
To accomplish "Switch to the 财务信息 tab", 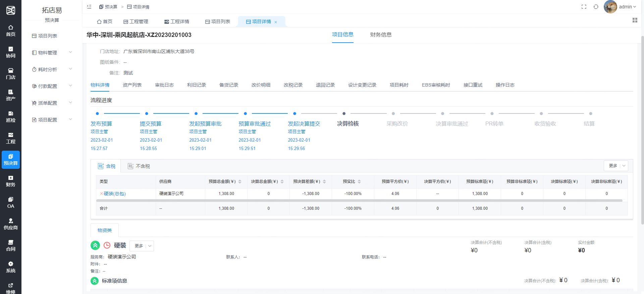I will point(381,35).
